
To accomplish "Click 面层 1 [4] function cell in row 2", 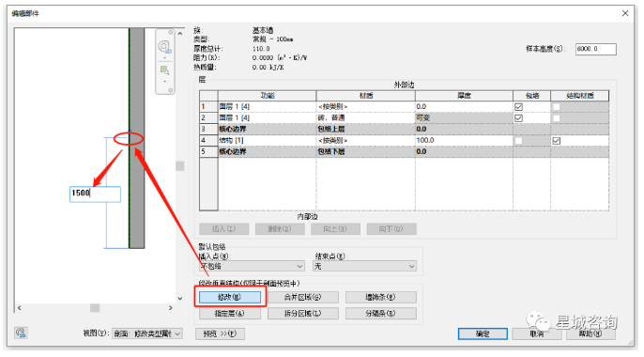I will tap(267, 118).
